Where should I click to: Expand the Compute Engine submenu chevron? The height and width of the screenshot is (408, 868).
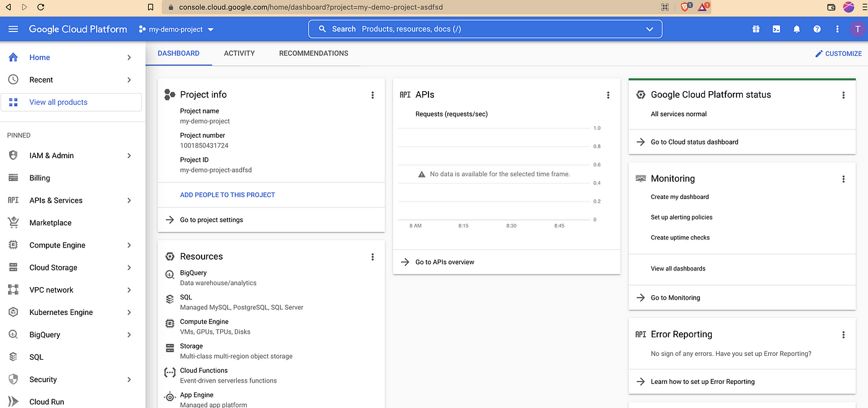129,245
